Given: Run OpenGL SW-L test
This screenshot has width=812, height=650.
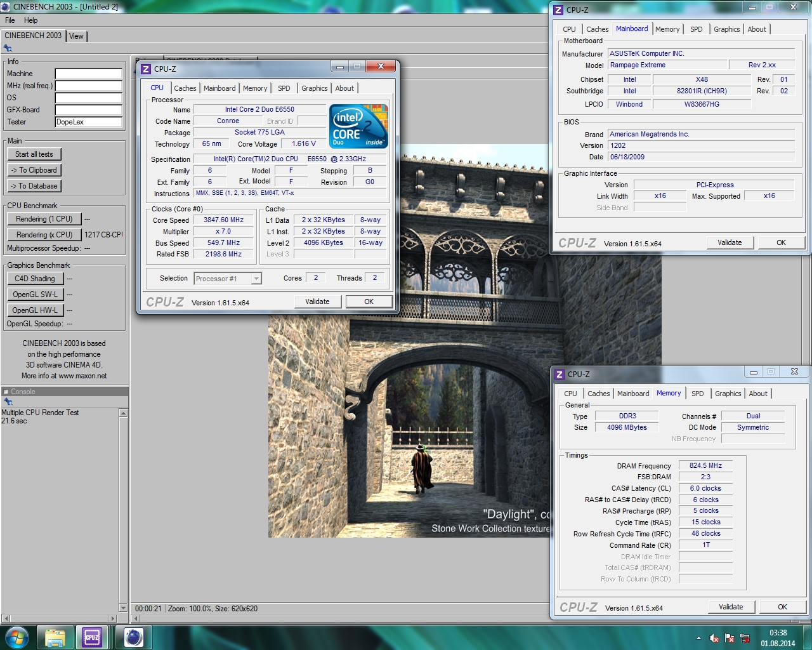Looking at the screenshot, I should 35,295.
